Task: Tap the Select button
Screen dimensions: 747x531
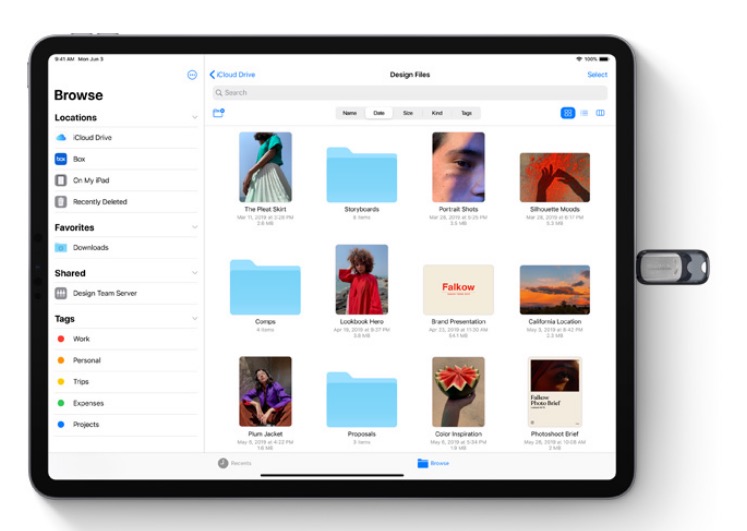Action: pos(597,75)
